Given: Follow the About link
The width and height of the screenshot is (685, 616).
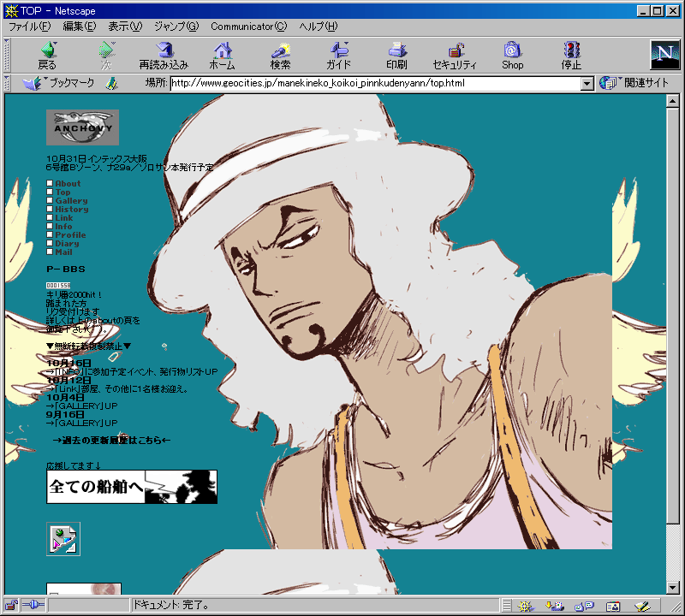Looking at the screenshot, I should (68, 184).
